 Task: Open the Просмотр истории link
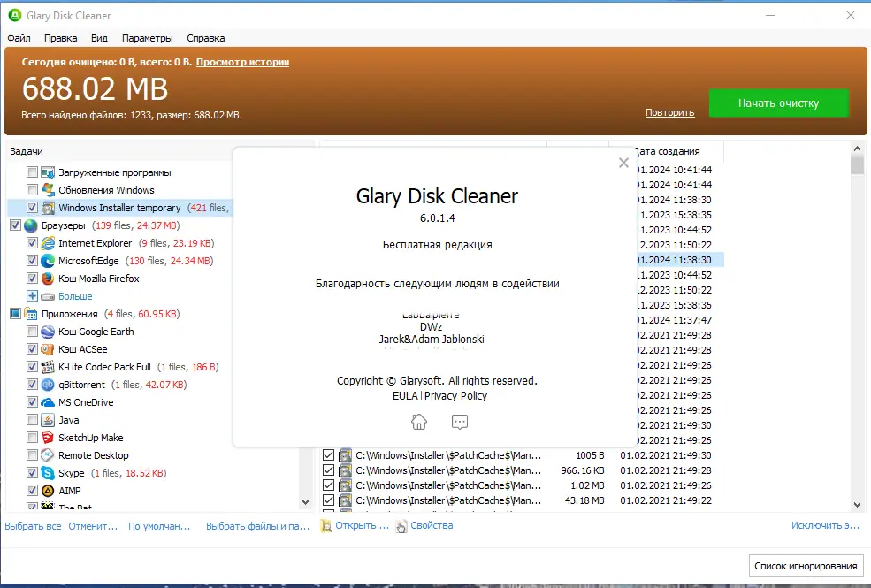(x=242, y=62)
